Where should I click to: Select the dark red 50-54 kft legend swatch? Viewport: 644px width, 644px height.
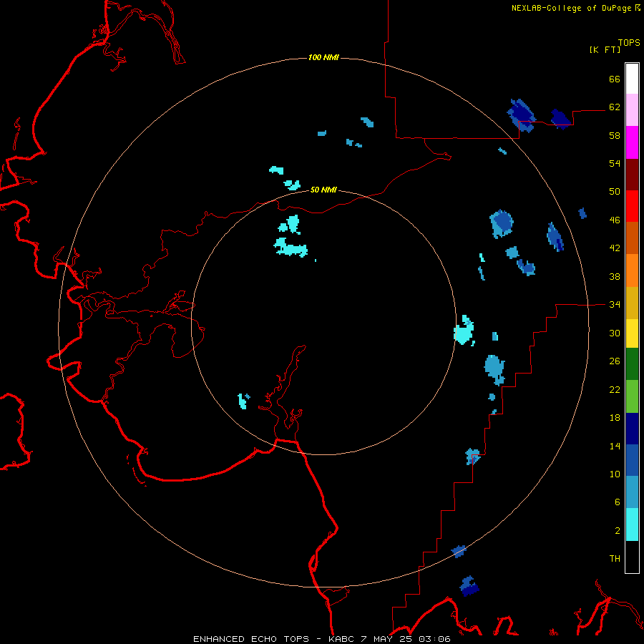pyautogui.click(x=632, y=175)
